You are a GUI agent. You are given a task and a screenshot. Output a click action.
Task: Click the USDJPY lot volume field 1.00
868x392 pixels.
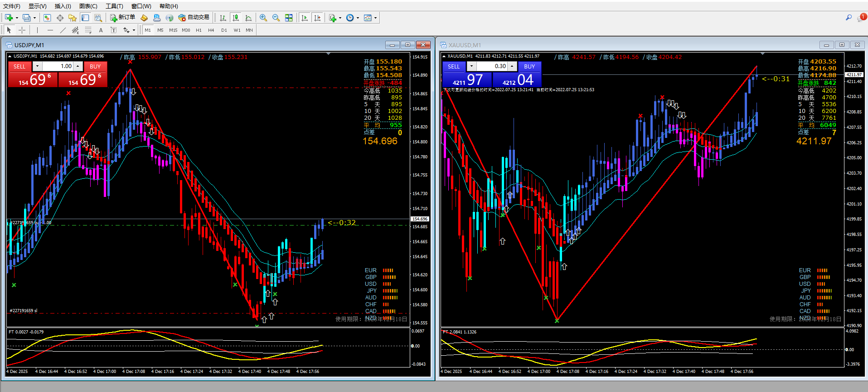tap(58, 66)
